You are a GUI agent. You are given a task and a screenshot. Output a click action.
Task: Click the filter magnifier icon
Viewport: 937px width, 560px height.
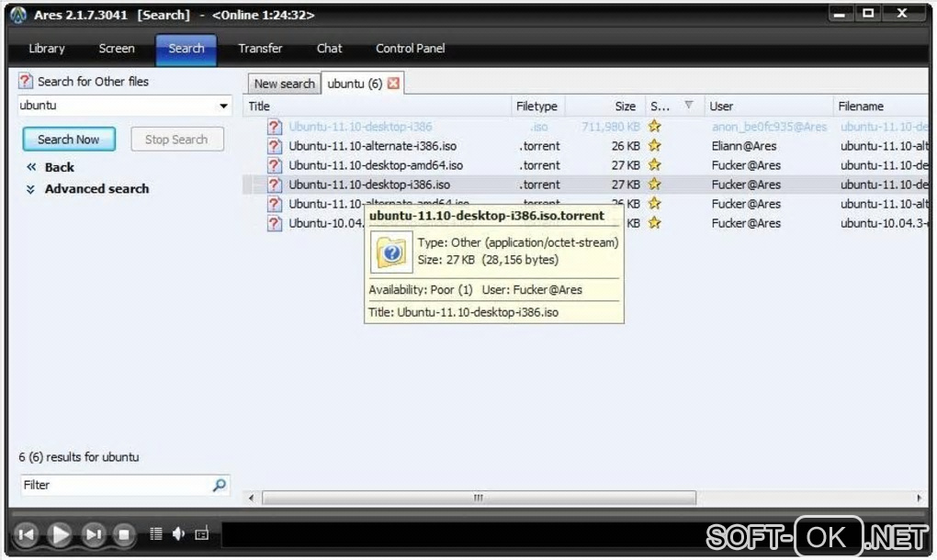click(x=220, y=485)
